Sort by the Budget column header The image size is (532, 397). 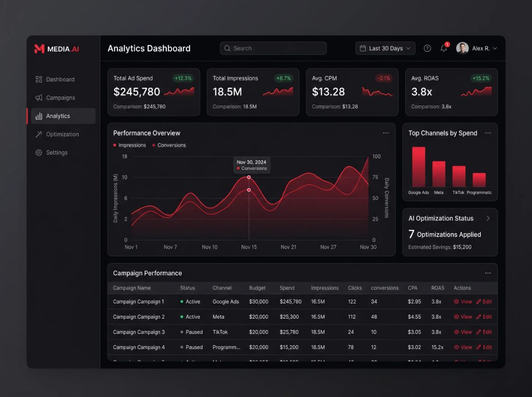257,288
